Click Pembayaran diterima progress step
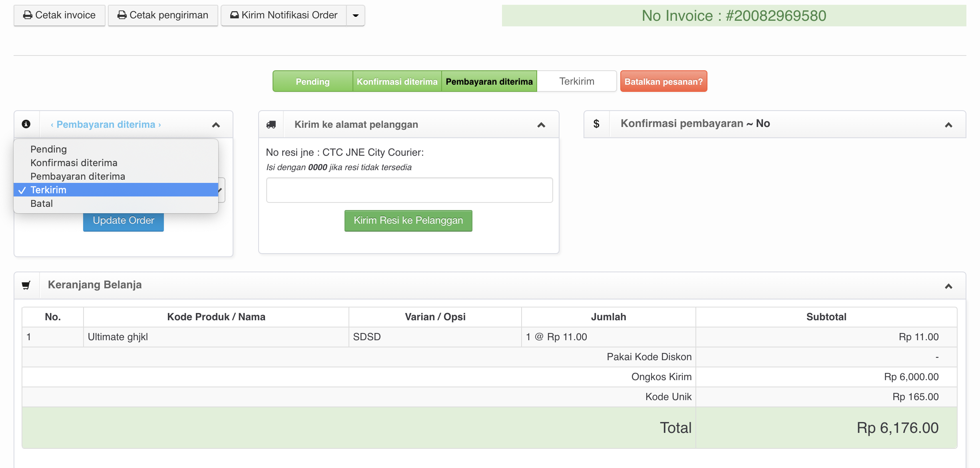This screenshot has height=468, width=980. click(x=489, y=81)
